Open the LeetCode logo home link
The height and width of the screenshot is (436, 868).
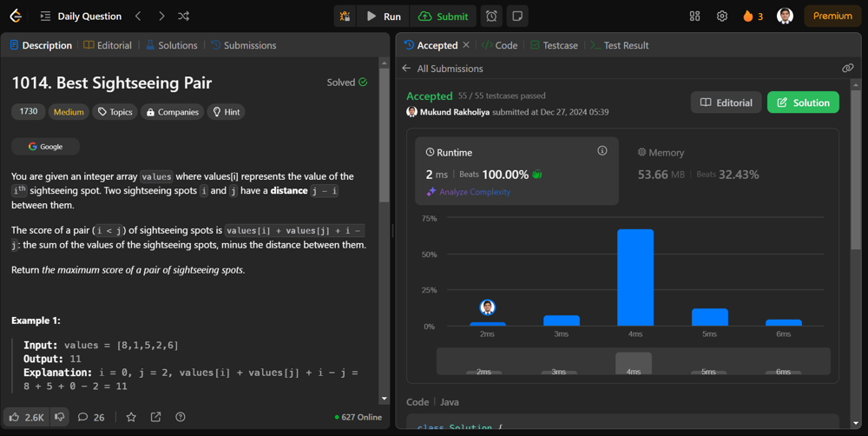(x=16, y=16)
